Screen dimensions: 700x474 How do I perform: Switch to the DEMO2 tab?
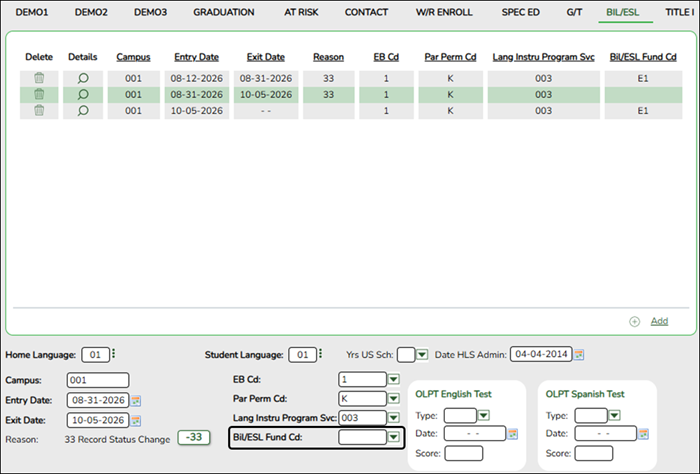(x=91, y=12)
